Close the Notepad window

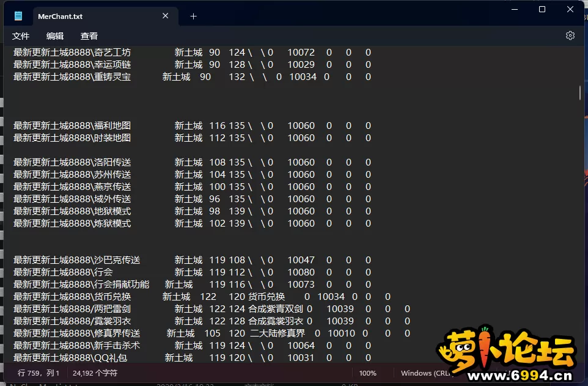[x=570, y=9]
